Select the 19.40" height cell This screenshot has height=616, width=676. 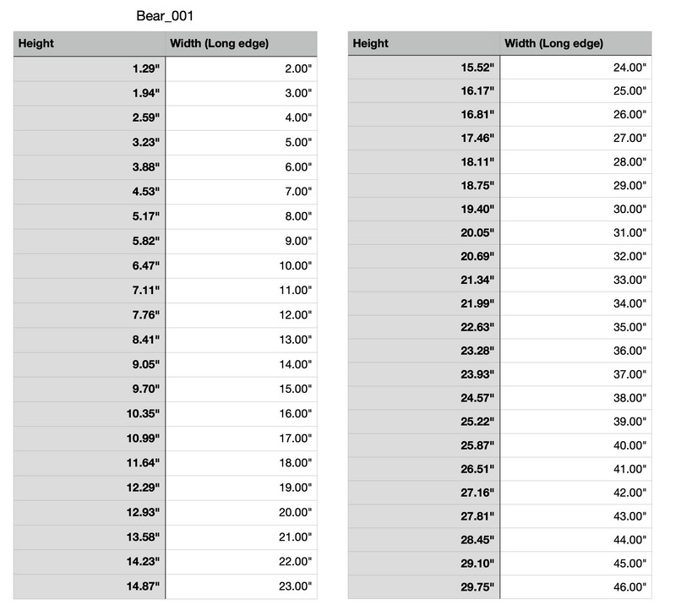click(x=424, y=210)
